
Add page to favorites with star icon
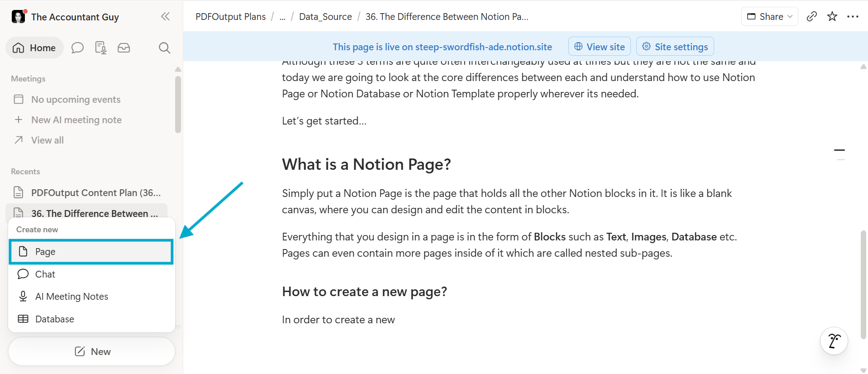click(x=832, y=17)
